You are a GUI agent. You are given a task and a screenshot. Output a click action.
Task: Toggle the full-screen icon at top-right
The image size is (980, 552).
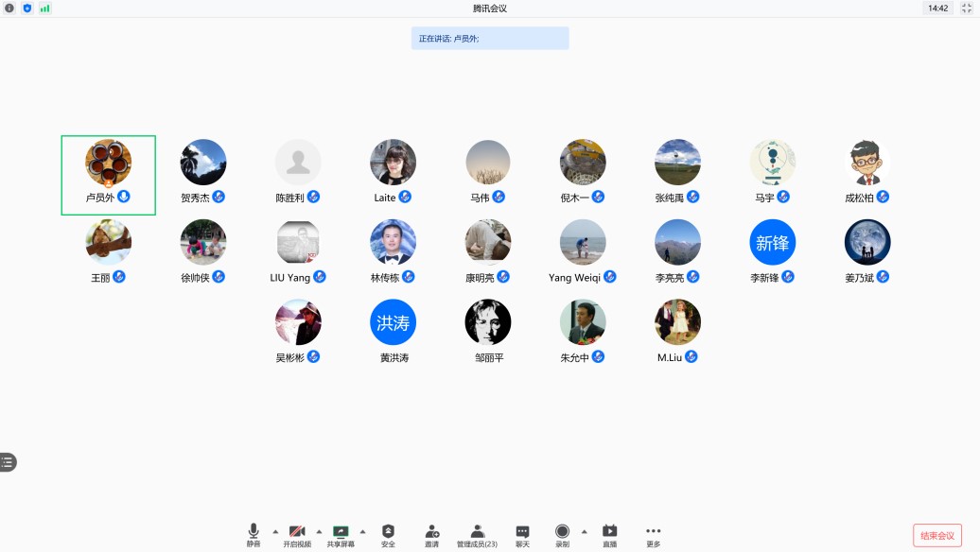click(x=967, y=8)
